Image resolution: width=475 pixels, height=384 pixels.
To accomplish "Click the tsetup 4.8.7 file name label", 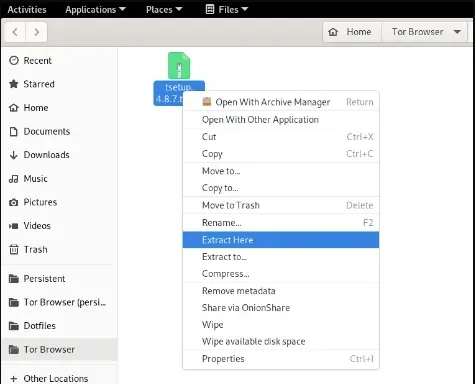I will pyautogui.click(x=174, y=93).
